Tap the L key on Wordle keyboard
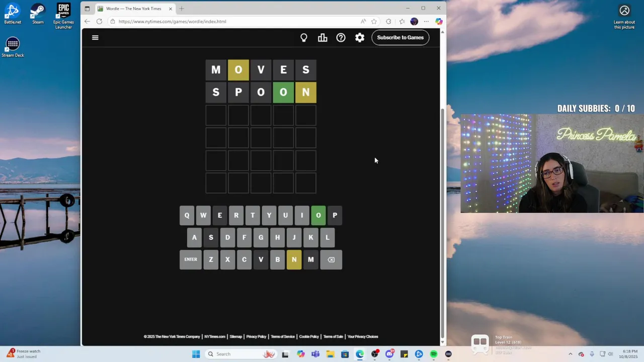Image resolution: width=644 pixels, height=362 pixels. coord(327,237)
